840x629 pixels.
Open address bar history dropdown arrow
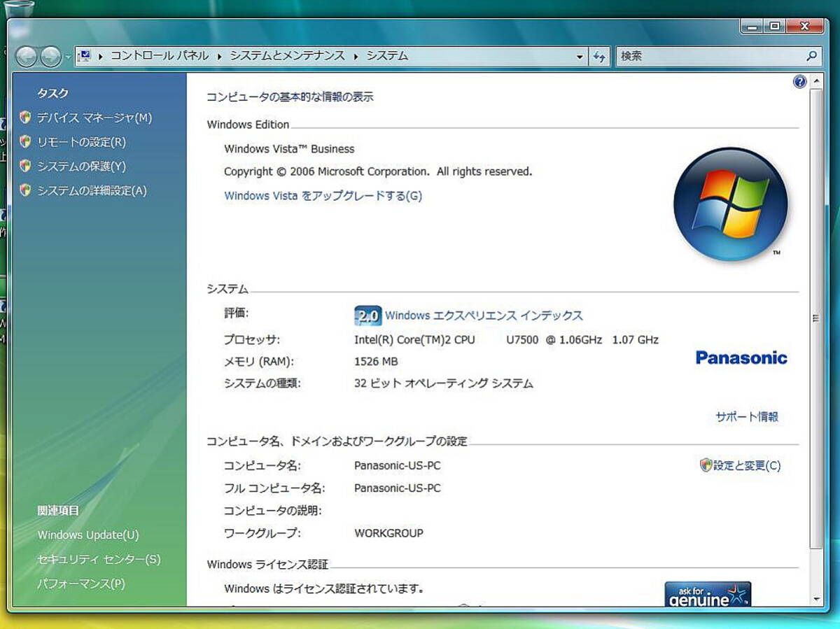point(580,57)
